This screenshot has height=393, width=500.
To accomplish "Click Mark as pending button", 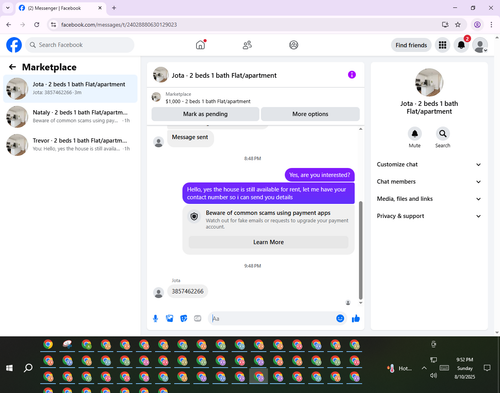I will pyautogui.click(x=205, y=114).
